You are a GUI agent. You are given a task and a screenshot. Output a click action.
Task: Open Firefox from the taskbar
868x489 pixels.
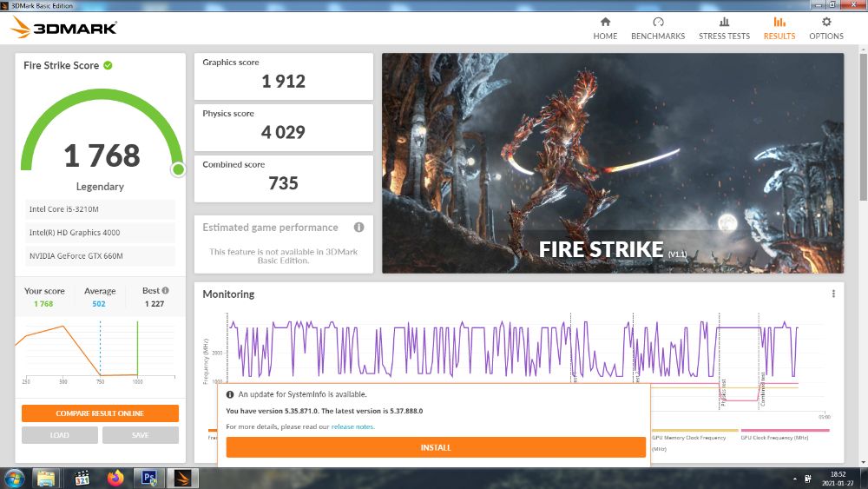tap(115, 478)
